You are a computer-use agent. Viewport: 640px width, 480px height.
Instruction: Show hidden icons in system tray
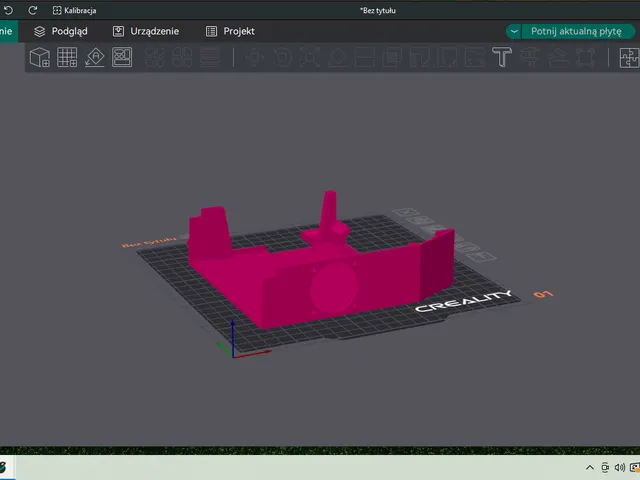[590, 468]
